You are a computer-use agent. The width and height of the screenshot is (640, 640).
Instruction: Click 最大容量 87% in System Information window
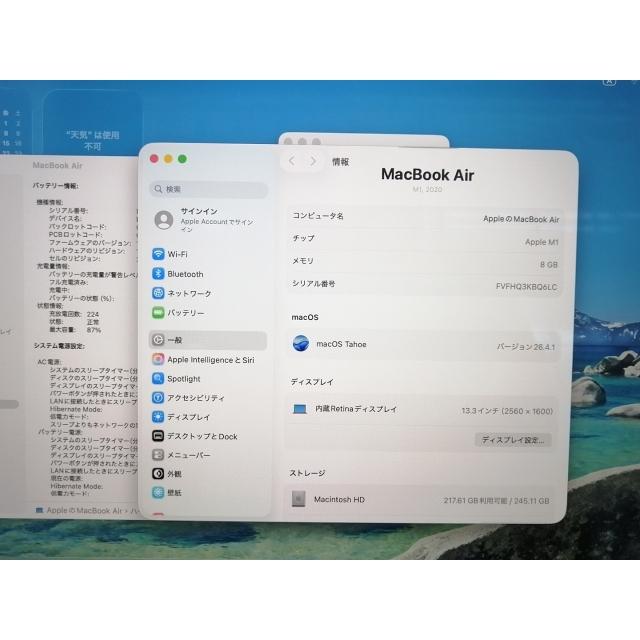click(x=75, y=329)
